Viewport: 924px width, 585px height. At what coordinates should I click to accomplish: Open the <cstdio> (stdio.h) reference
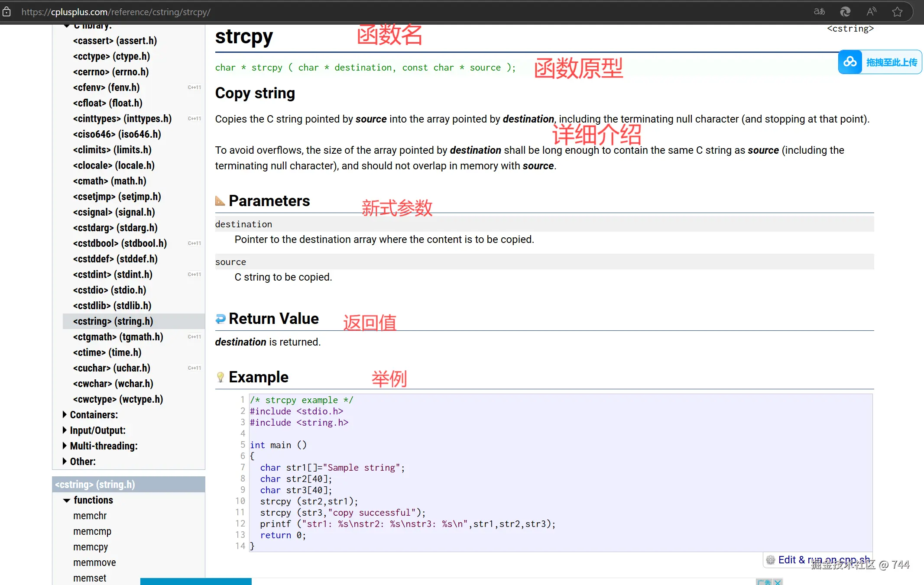(109, 290)
